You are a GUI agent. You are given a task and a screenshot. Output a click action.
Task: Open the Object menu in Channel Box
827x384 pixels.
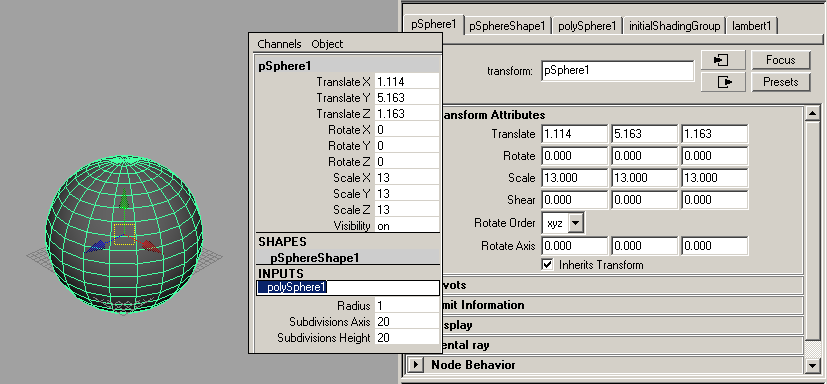pos(327,44)
